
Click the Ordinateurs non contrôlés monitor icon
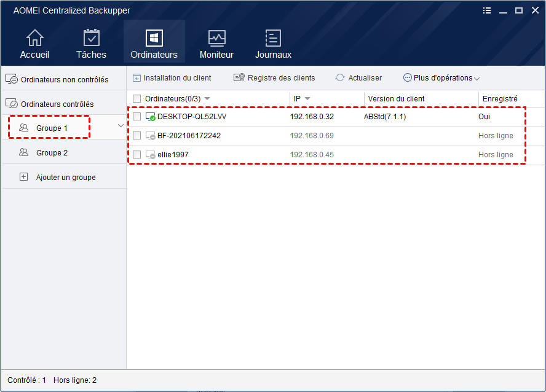[12, 79]
